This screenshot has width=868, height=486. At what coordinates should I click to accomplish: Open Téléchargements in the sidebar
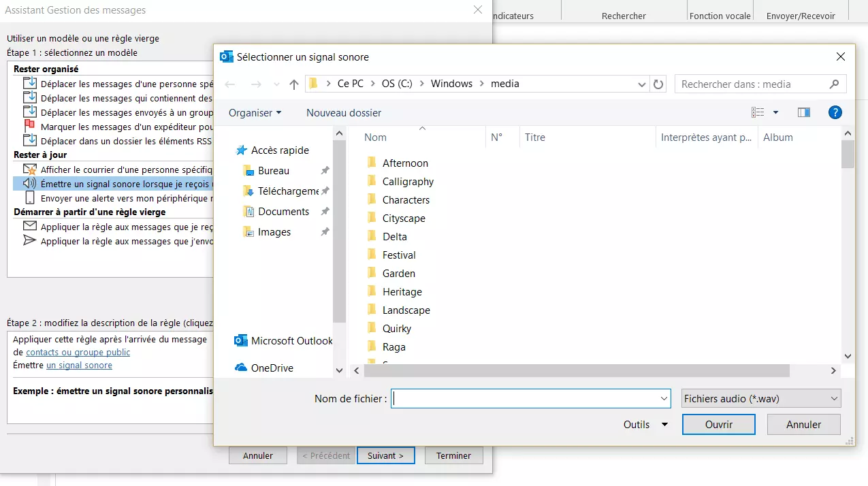(x=281, y=191)
